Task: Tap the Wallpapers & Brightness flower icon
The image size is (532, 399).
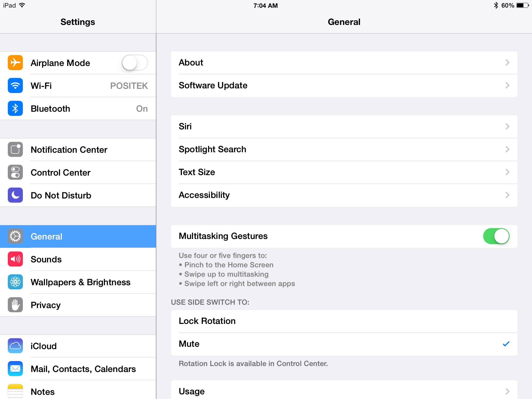Action: [15, 282]
